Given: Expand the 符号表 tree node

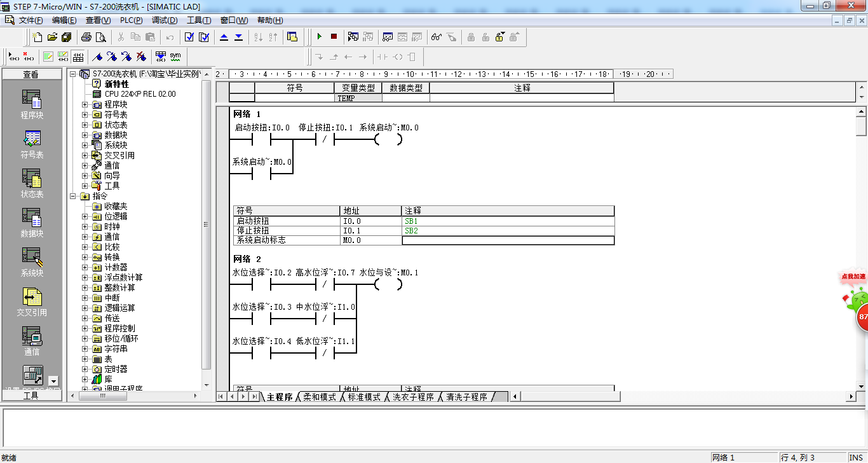Looking at the screenshot, I should pyautogui.click(x=85, y=114).
